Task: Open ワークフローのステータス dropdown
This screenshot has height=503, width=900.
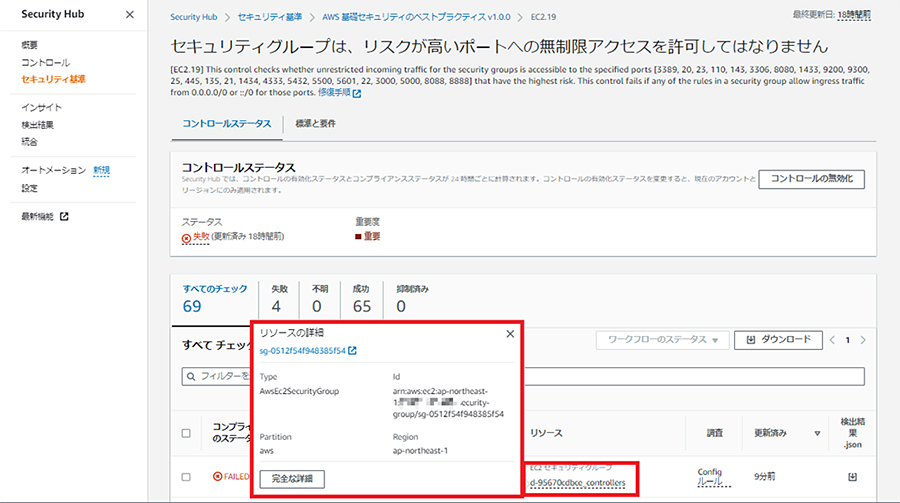Action: tap(662, 340)
